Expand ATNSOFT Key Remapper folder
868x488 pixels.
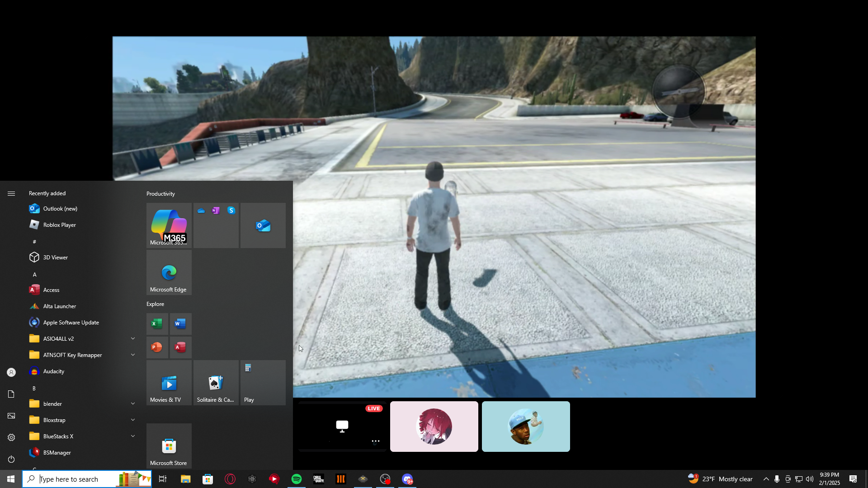tap(132, 355)
